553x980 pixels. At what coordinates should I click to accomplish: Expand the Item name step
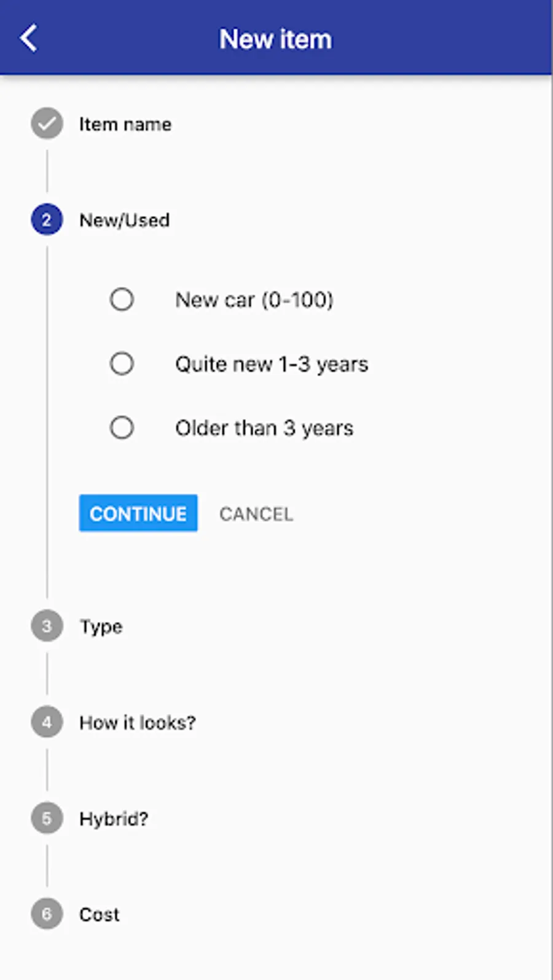[125, 124]
